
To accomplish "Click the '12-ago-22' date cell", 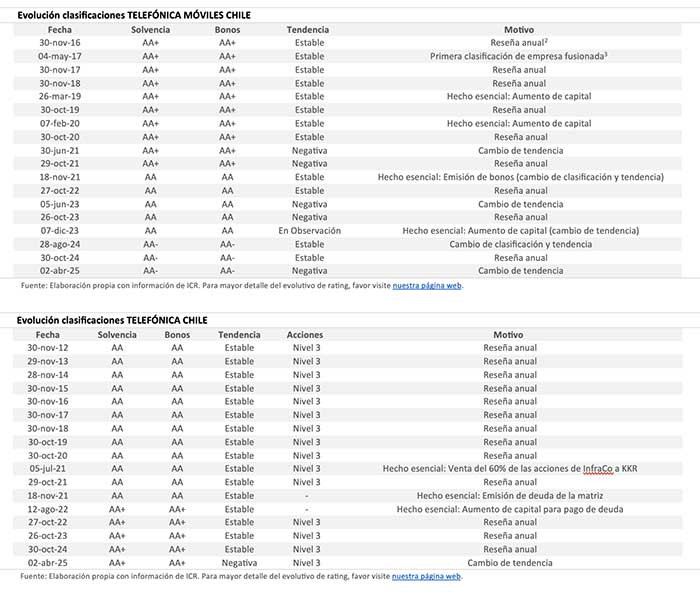I will [48, 509].
